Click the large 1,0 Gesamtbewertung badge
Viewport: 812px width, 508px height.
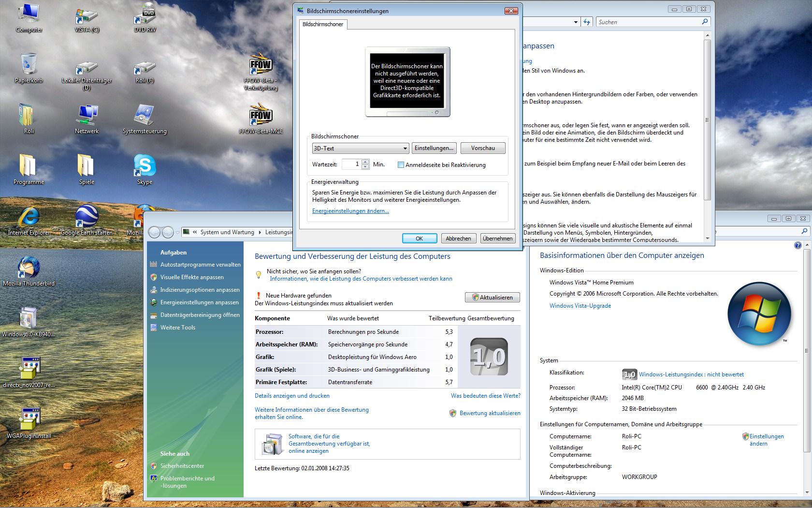(489, 357)
